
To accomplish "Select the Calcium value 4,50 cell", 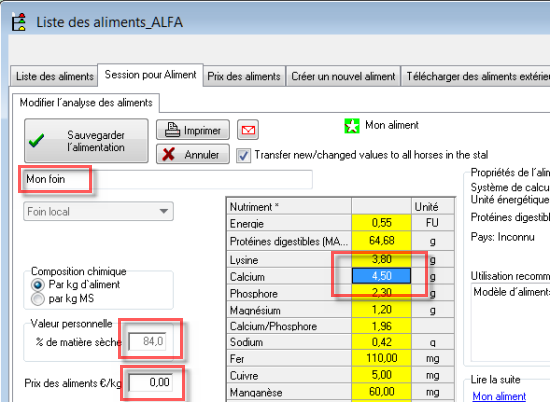I will pos(381,276).
